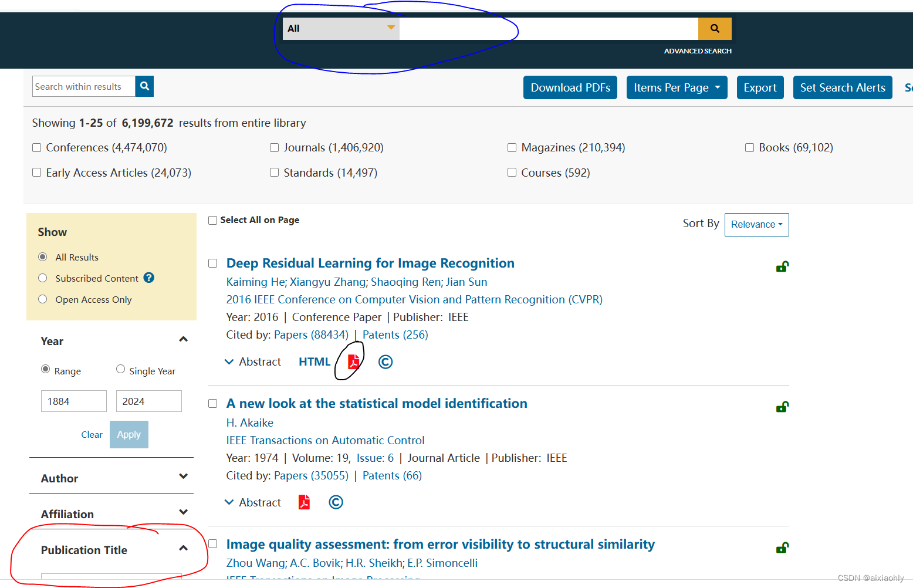Collapse the Publication Title filter section
This screenshot has height=588, width=913.
pos(183,548)
